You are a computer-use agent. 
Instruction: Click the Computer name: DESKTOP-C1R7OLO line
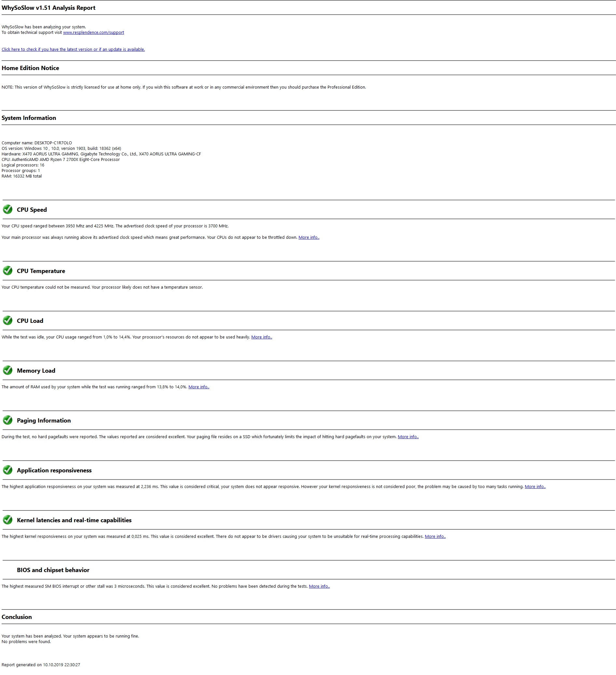point(37,143)
